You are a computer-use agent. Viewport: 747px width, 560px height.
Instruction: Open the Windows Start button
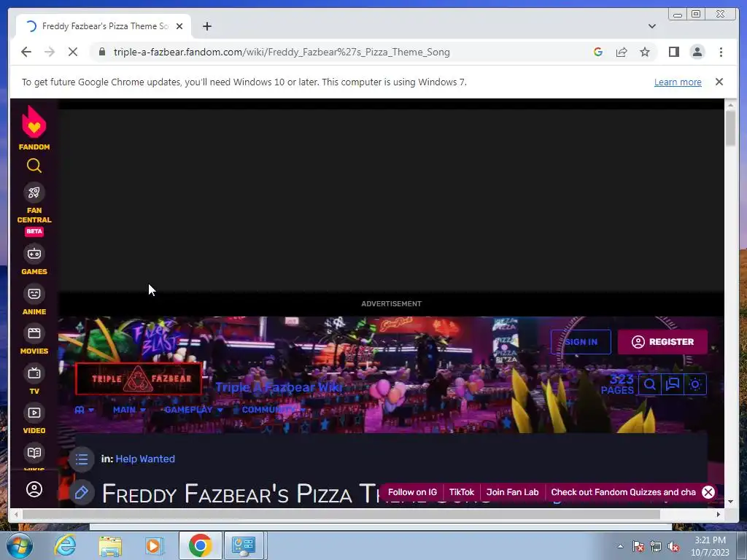(x=20, y=545)
